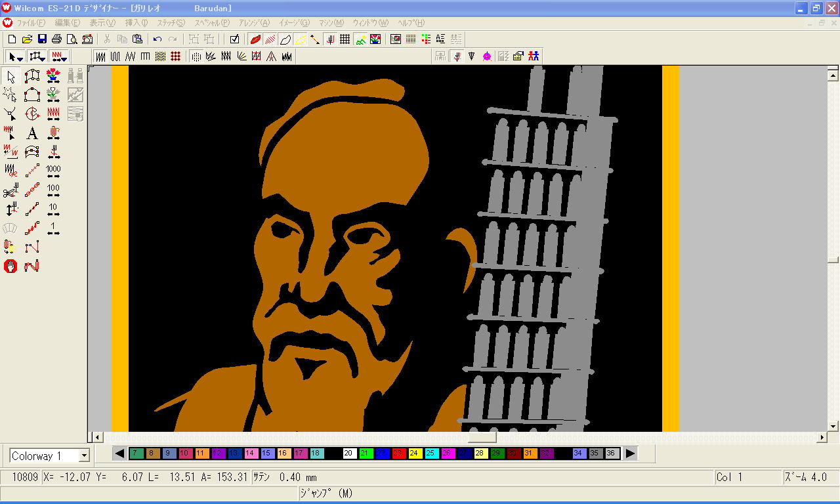Select the lettering 'A' tool

coord(32,133)
